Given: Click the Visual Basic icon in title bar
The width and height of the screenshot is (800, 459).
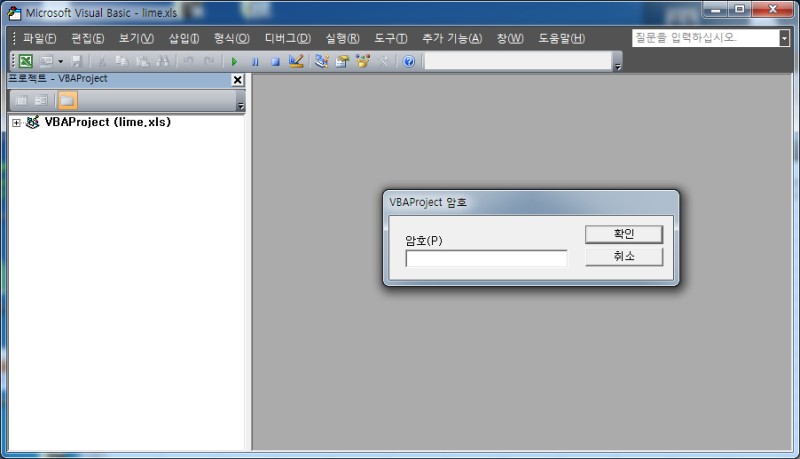Looking at the screenshot, I should [14, 13].
